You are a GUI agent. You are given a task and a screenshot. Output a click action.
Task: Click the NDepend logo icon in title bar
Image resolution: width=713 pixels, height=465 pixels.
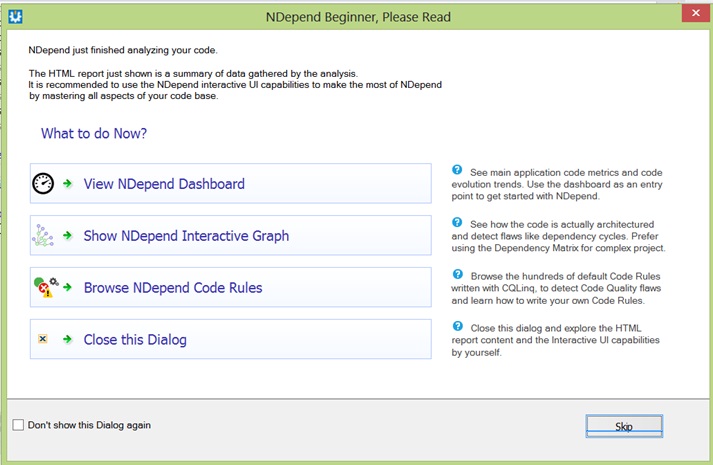click(15, 17)
